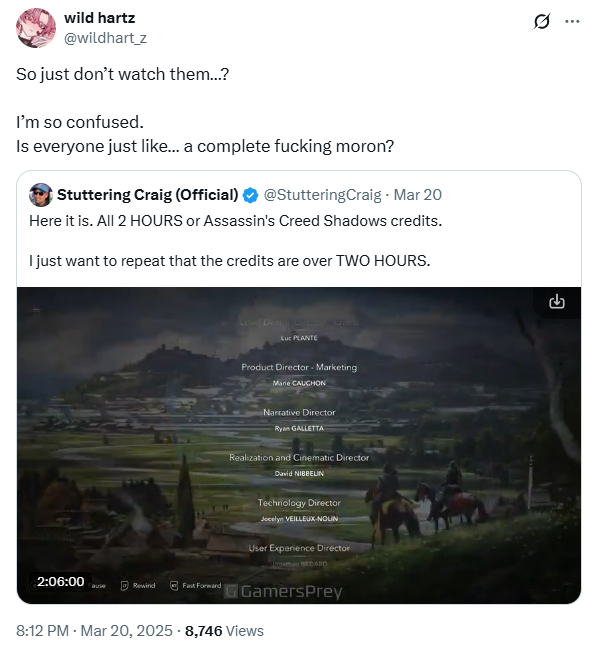
Task: Click the GamersPrey watermark logo
Action: pos(283,591)
